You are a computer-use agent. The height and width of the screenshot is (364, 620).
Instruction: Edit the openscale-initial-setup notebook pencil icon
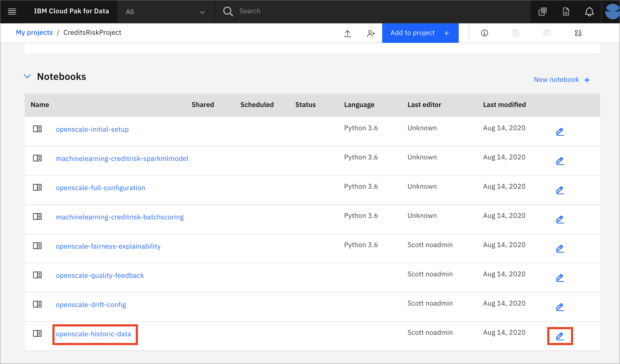coord(560,132)
